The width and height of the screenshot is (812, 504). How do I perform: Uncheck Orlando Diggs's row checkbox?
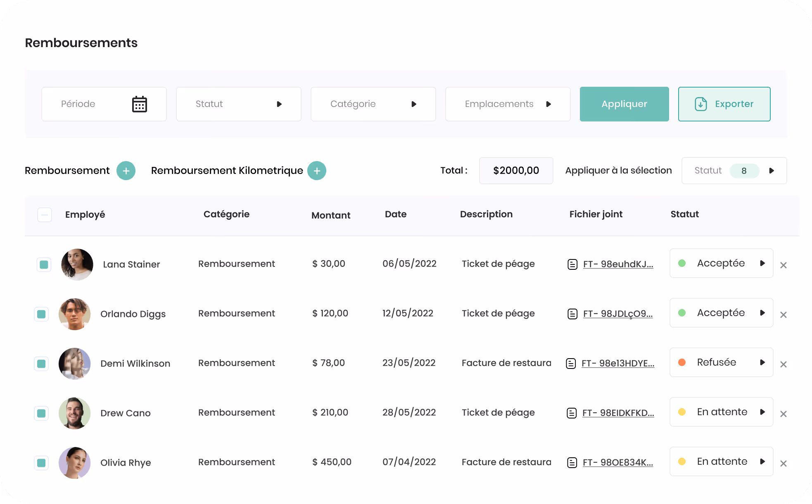pyautogui.click(x=41, y=314)
